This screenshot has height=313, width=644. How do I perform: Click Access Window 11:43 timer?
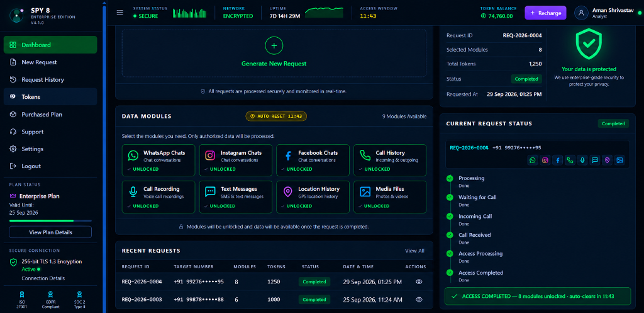(367, 16)
